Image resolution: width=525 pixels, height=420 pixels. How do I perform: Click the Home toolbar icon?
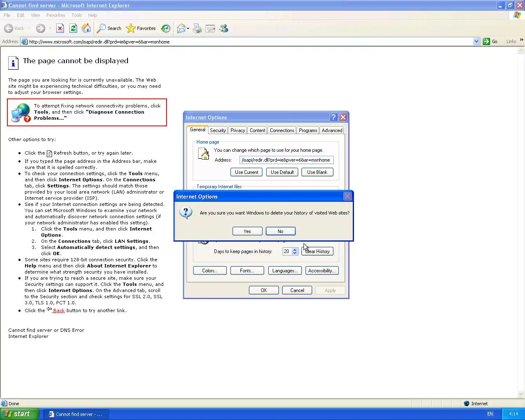tap(86, 28)
